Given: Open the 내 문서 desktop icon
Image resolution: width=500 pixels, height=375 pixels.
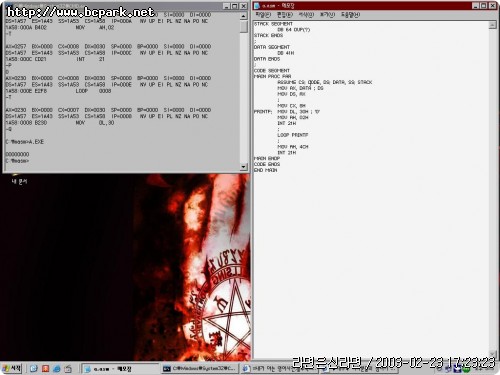Looking at the screenshot, I should 18,179.
